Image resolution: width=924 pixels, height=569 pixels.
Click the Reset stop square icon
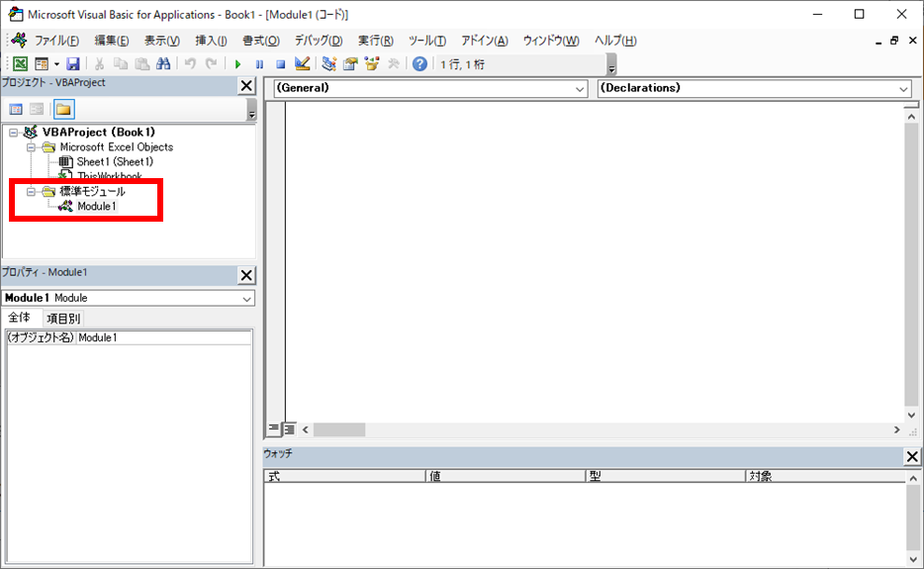pos(281,64)
